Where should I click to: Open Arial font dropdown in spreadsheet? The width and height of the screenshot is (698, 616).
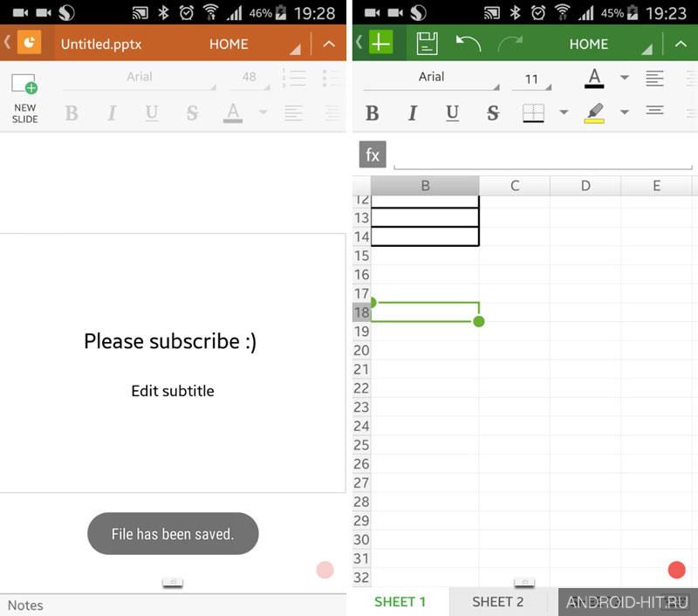(x=431, y=79)
